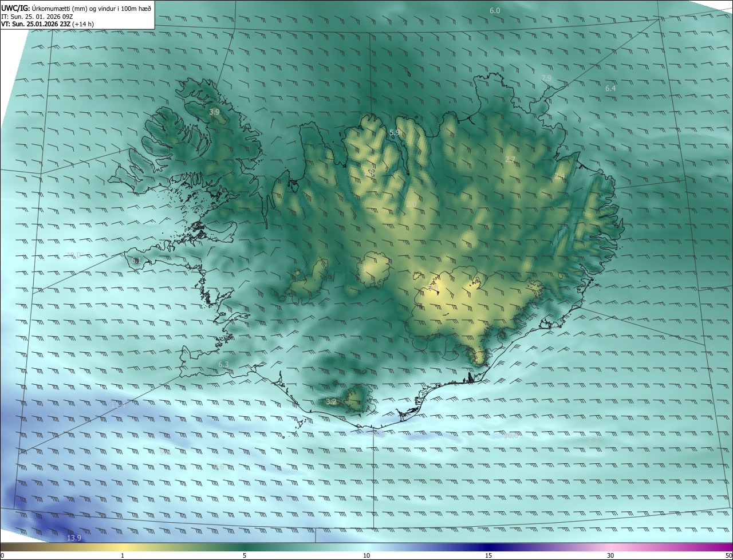
Task: Click the 1 tick label on the color scale
Action: [x=123, y=555]
